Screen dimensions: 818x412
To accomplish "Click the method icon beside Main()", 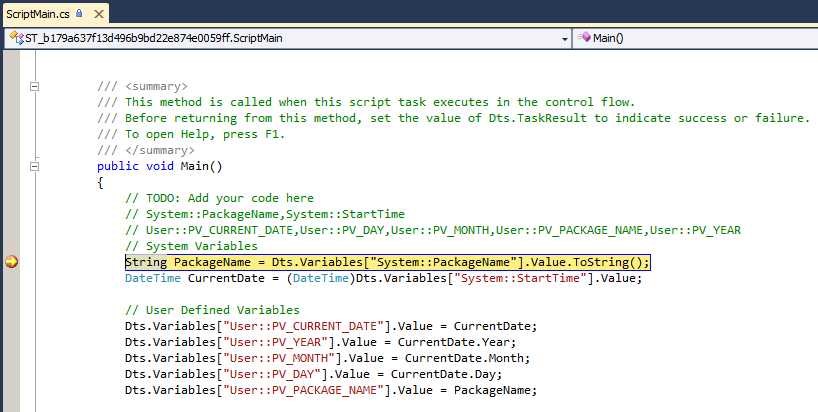I will (584, 38).
